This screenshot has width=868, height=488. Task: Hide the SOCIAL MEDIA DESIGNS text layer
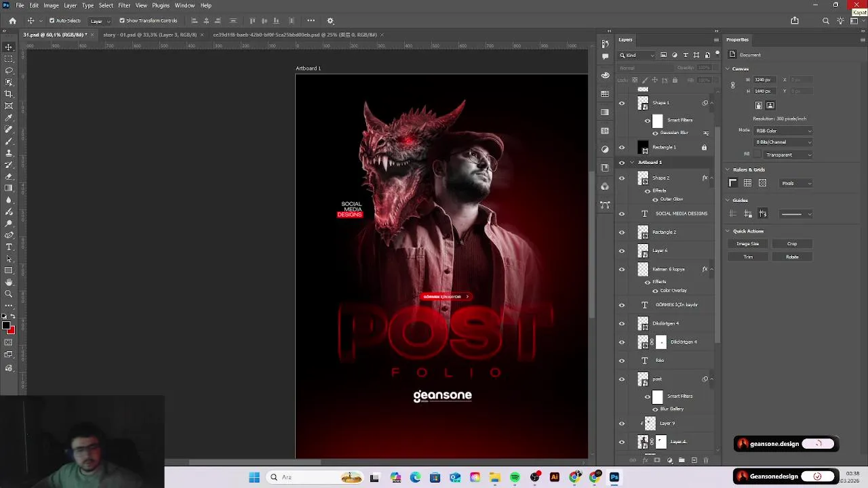click(622, 213)
